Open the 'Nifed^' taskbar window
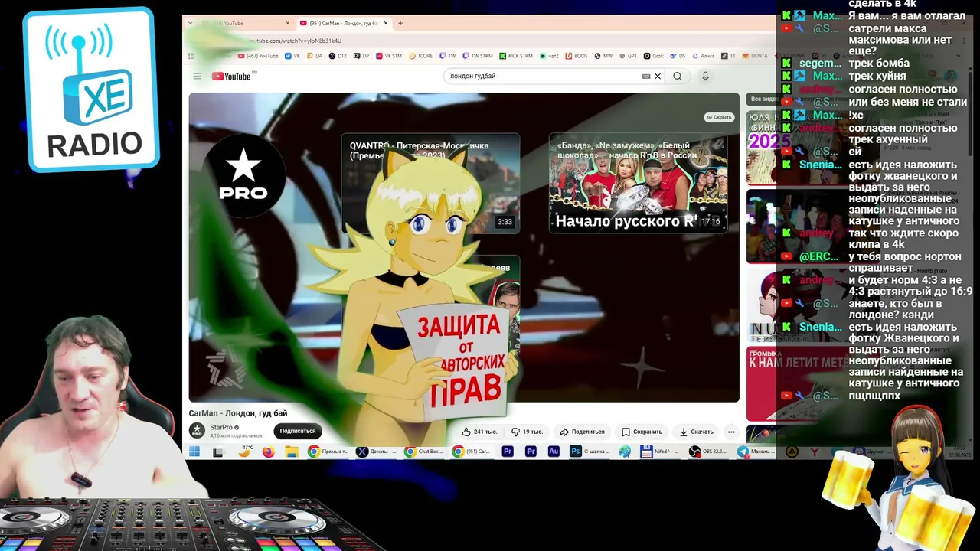The width and height of the screenshot is (980, 551). coord(661,452)
